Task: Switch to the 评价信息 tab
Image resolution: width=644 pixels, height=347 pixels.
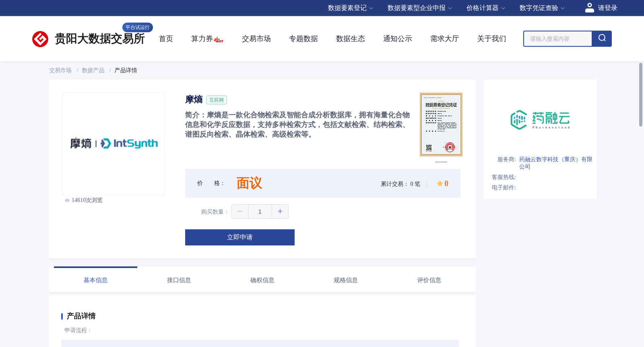Action: tap(429, 280)
